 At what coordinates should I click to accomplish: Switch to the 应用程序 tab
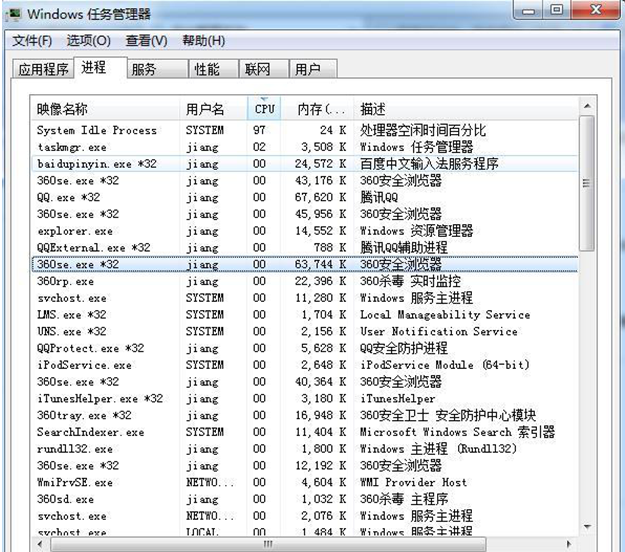click(x=43, y=69)
